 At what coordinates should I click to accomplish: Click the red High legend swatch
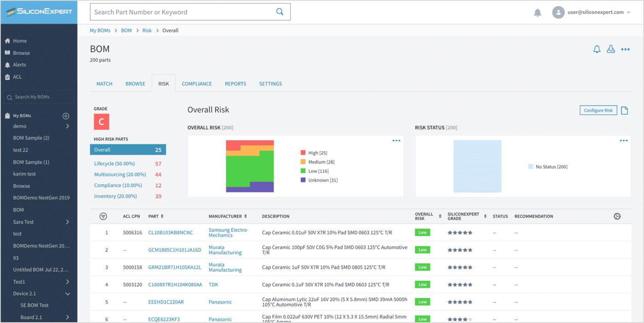[303, 153]
